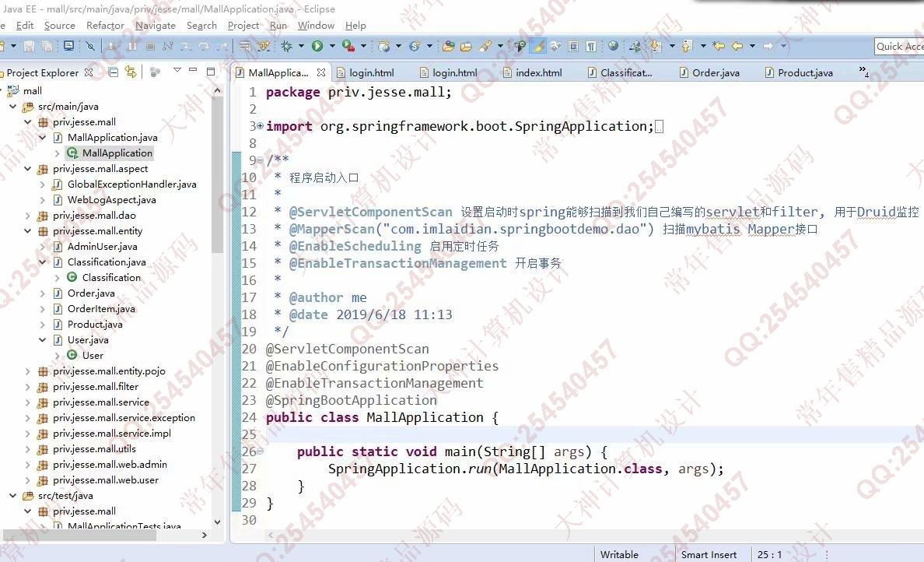Expand the priv.jesse.mall.service package

point(28,402)
